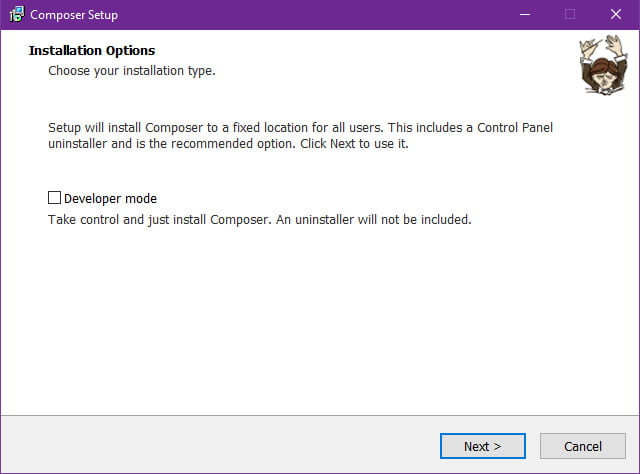The height and width of the screenshot is (474, 640).
Task: Click the Composer conductor logo image
Action: pyautogui.click(x=603, y=65)
